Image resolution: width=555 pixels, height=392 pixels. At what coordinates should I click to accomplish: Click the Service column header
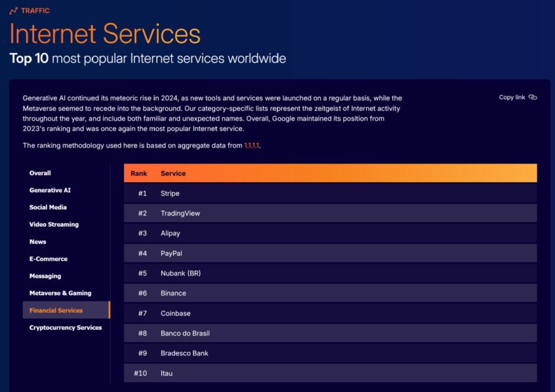tap(173, 173)
